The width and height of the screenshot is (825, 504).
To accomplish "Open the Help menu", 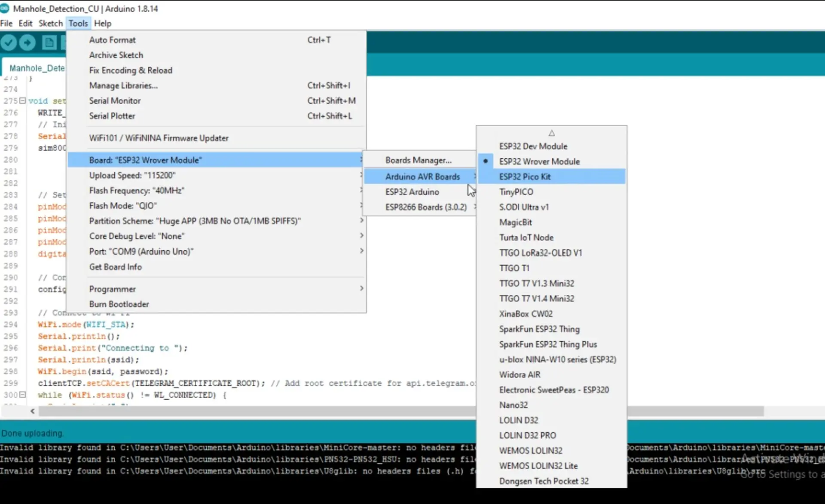I will pyautogui.click(x=103, y=23).
